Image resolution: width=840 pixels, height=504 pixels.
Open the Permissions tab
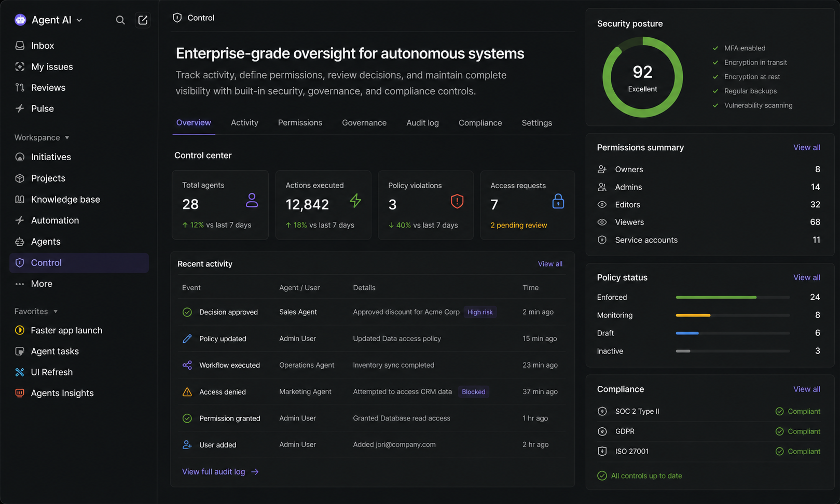[x=300, y=123]
